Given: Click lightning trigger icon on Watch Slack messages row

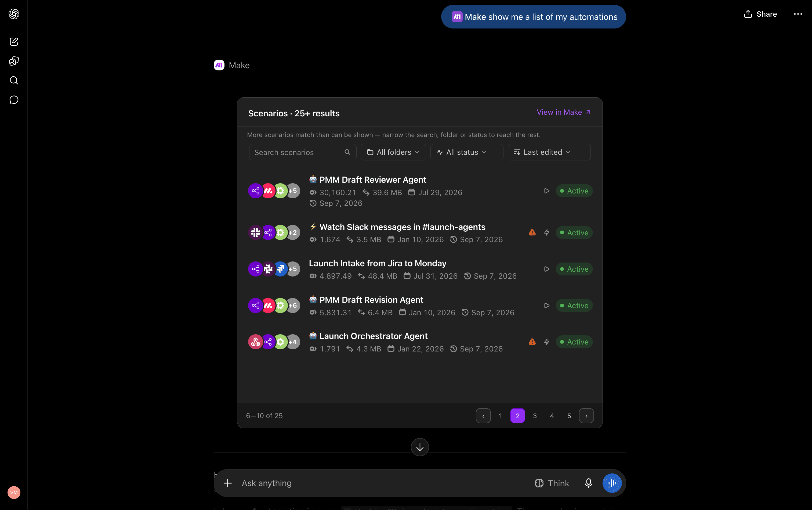Looking at the screenshot, I should click(x=547, y=232).
